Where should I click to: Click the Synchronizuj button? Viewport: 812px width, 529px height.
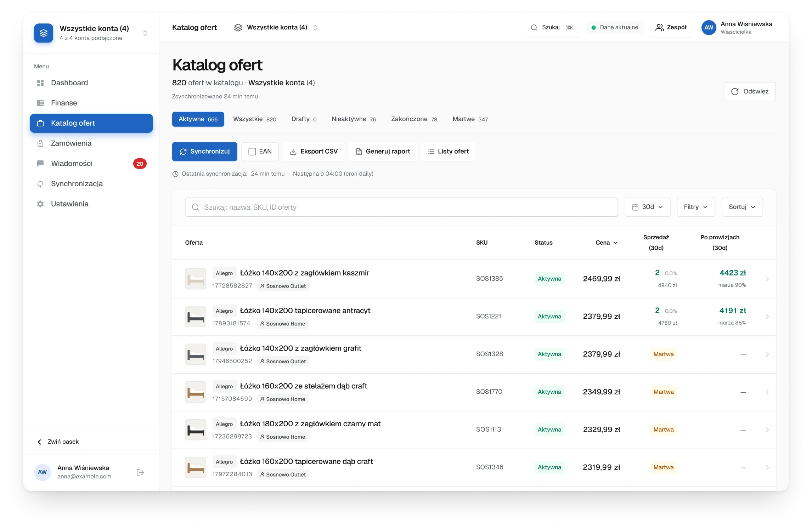(205, 152)
